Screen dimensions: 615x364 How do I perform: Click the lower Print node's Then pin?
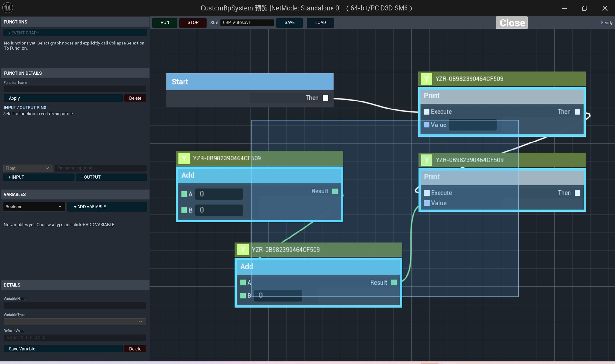pyautogui.click(x=578, y=193)
